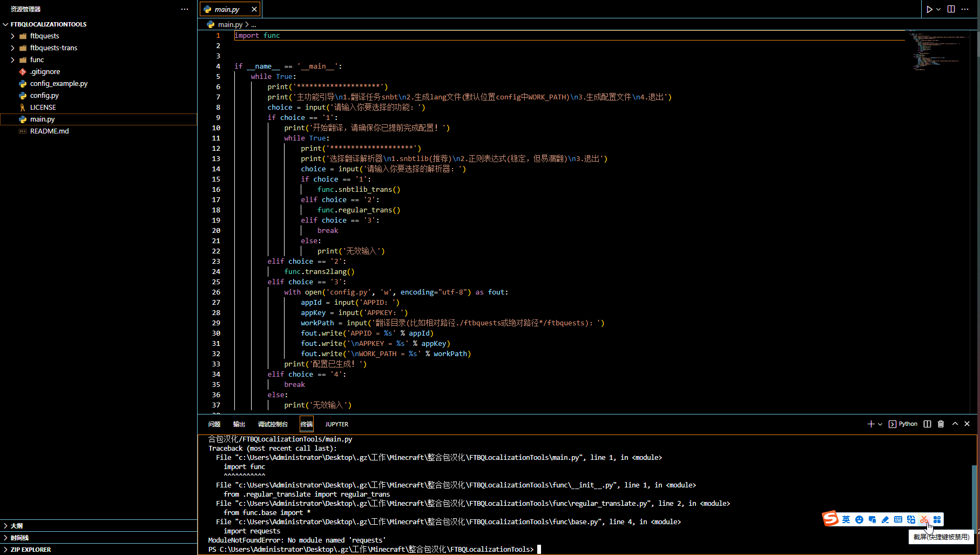Run the main.py file with the Run button
This screenshot has width=980, height=555.
coord(929,9)
